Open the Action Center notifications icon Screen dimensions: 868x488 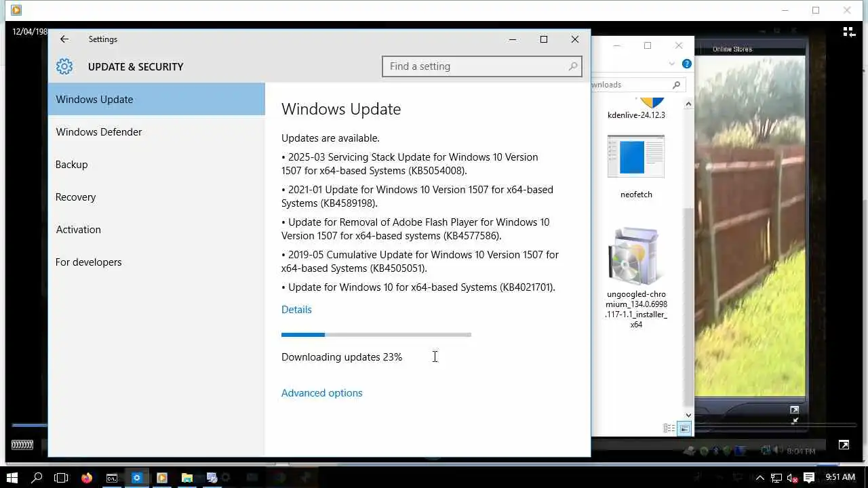808,478
